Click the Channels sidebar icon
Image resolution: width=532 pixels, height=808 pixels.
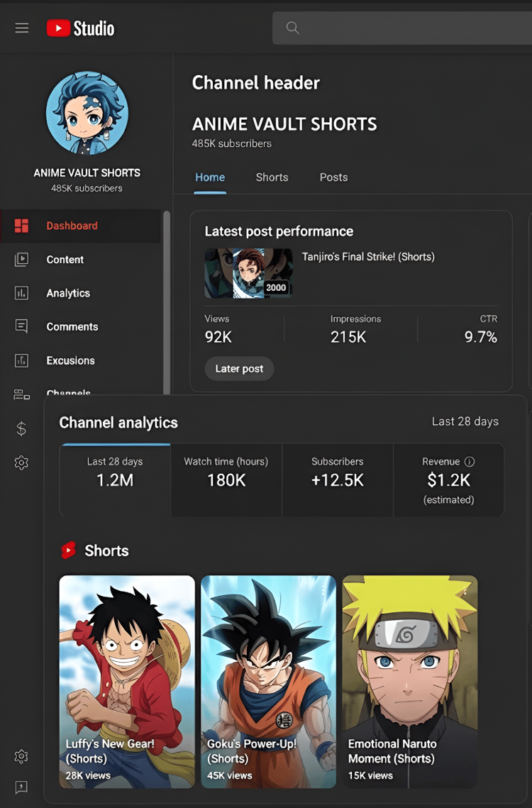[x=22, y=394]
